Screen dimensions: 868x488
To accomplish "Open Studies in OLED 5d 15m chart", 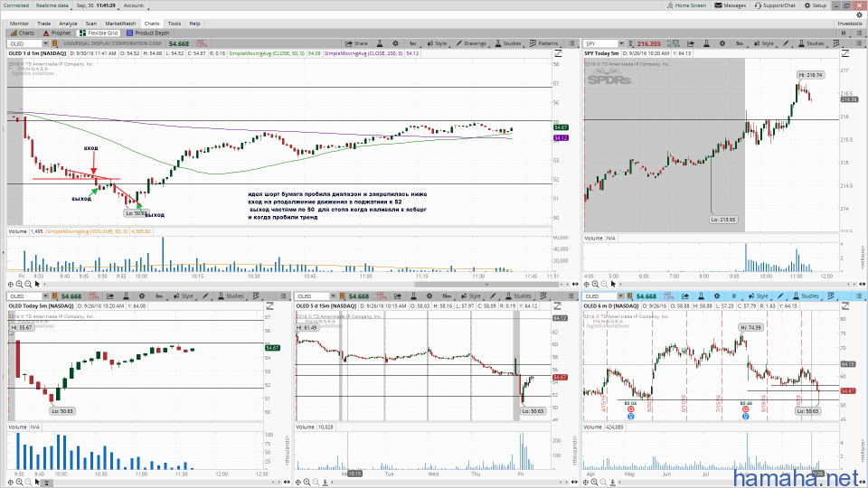I will [518, 296].
